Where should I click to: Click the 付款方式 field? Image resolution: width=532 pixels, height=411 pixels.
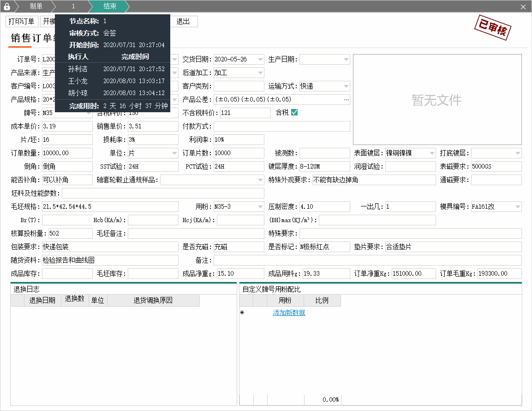[281, 127]
